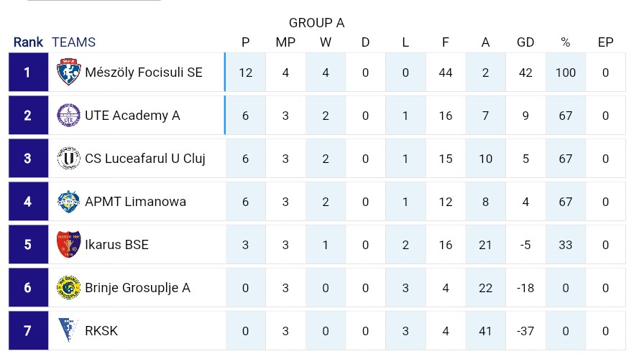Click the GROUP A table title
634x364 pixels.
pos(316,23)
